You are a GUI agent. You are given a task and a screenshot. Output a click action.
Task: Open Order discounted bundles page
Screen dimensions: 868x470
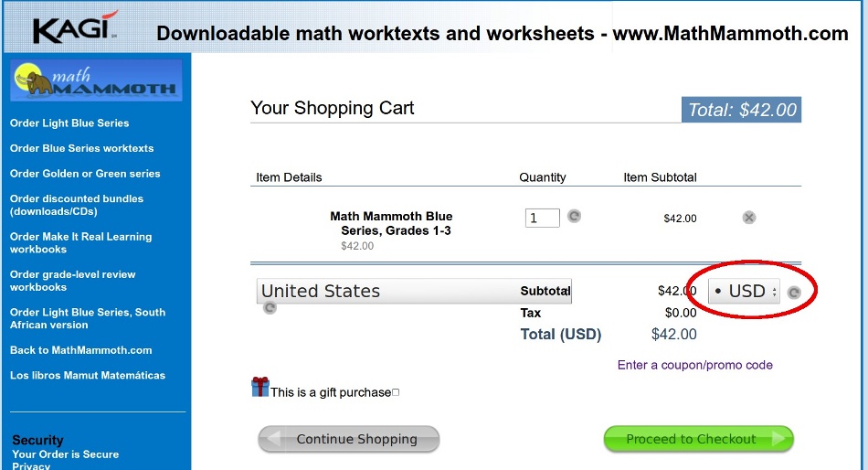(77, 205)
